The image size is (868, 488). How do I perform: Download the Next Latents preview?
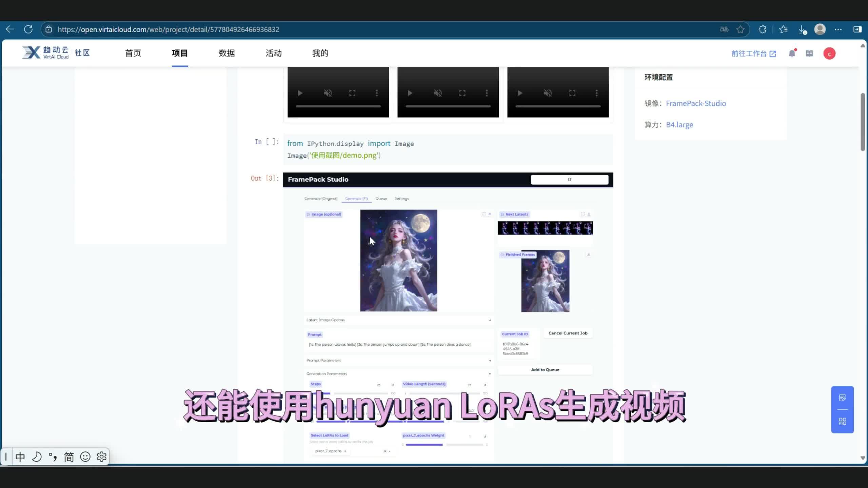point(589,214)
